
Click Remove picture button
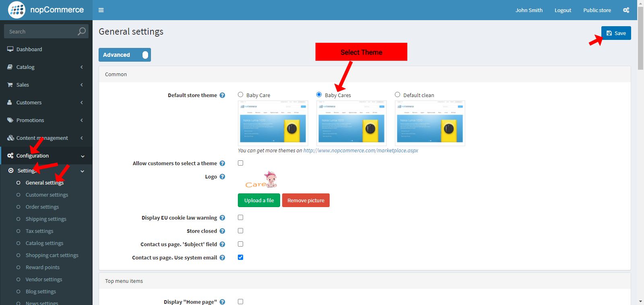point(306,200)
